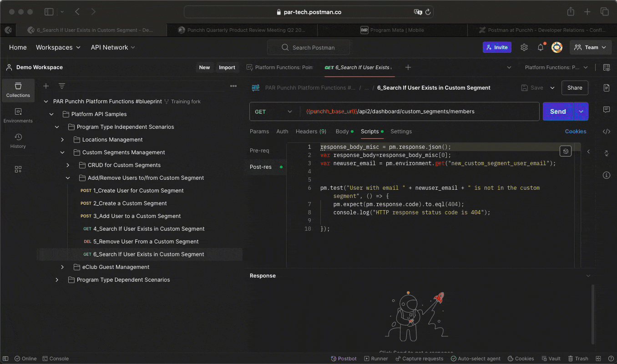The width and height of the screenshot is (617, 364).
Task: Switch to the Settings request tab
Action: pos(401,131)
